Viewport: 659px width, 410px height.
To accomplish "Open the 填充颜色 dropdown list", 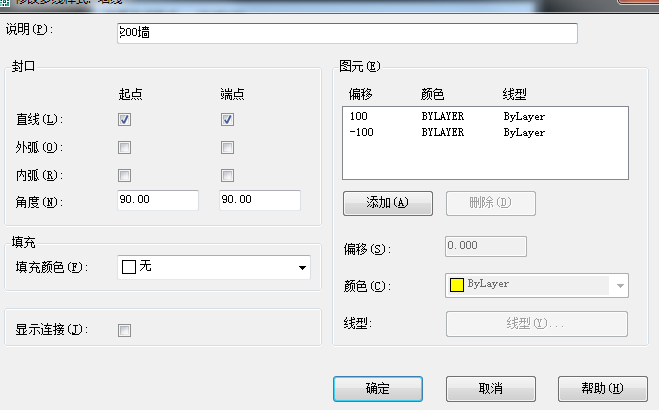I will tap(301, 268).
